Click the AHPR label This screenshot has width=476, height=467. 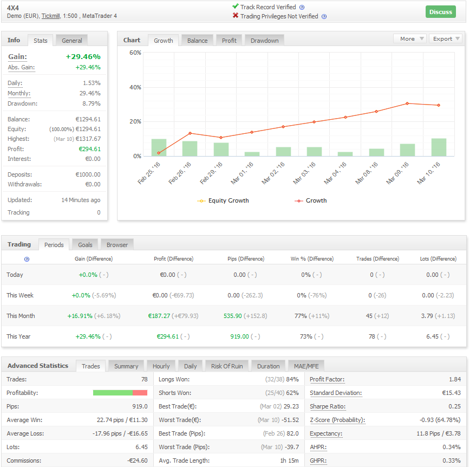(318, 447)
